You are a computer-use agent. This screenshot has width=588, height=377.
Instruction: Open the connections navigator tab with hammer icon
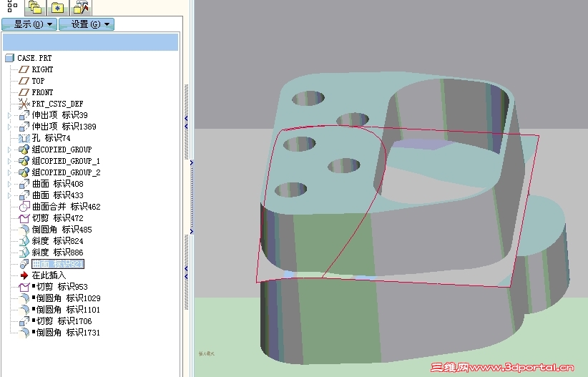[81, 7]
